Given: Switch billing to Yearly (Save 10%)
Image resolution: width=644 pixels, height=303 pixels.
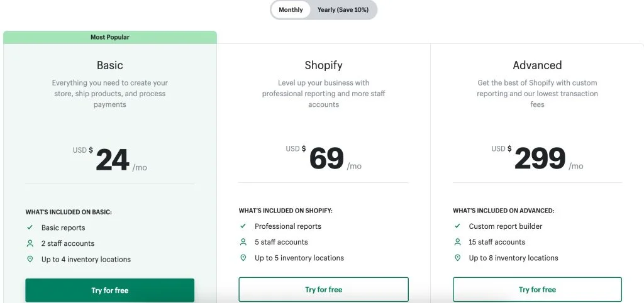Looking at the screenshot, I should (343, 10).
